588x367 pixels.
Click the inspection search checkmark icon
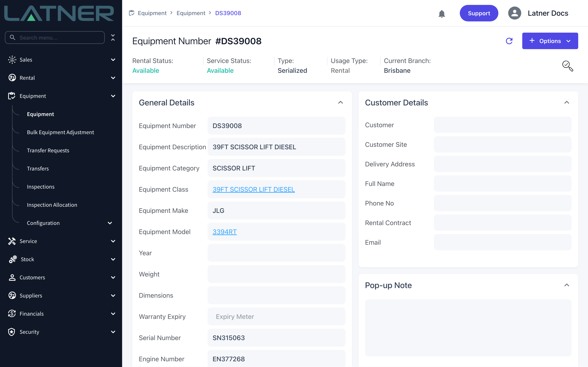[x=568, y=66]
